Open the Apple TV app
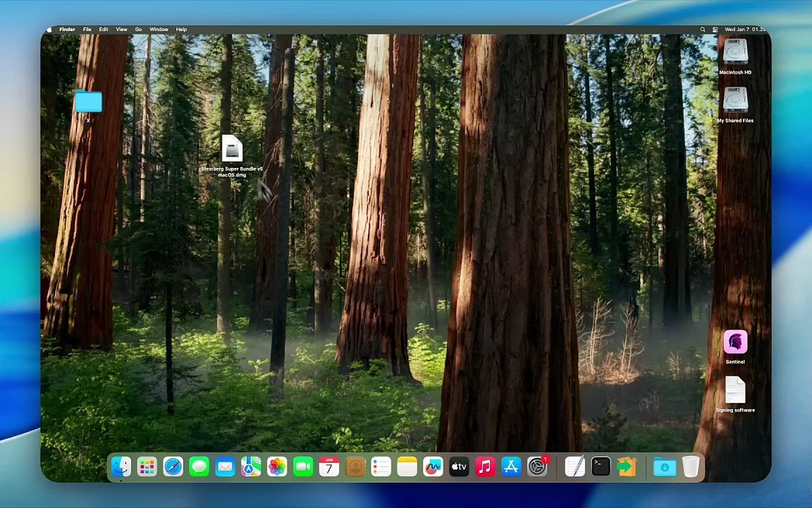 tap(459, 466)
